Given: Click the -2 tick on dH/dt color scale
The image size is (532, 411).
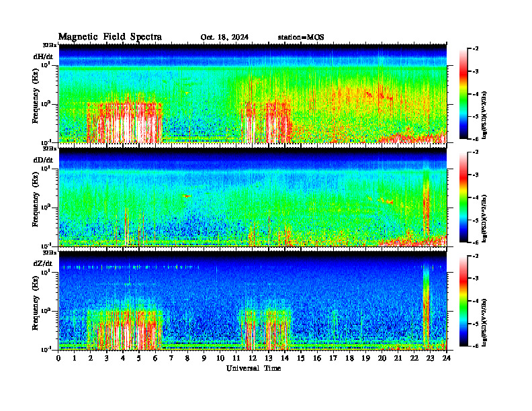Looking at the screenshot, I should pyautogui.click(x=476, y=49).
